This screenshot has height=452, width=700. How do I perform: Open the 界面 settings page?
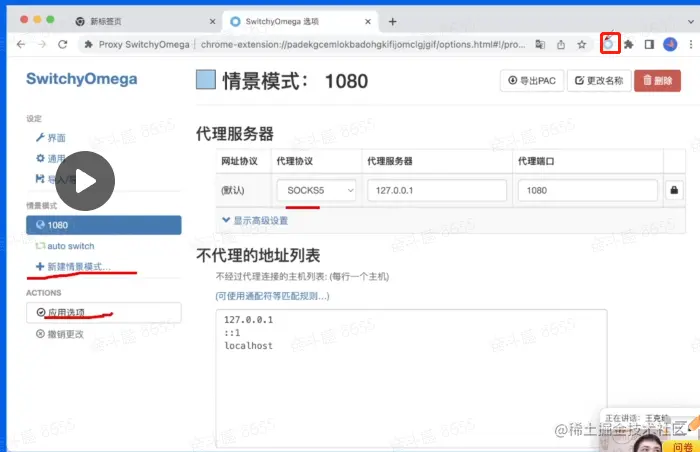tap(51, 138)
